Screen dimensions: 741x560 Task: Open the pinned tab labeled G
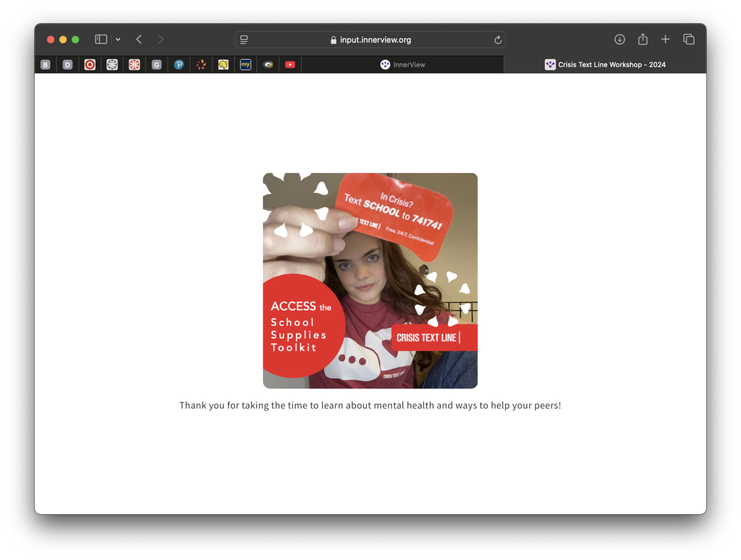pyautogui.click(x=156, y=65)
